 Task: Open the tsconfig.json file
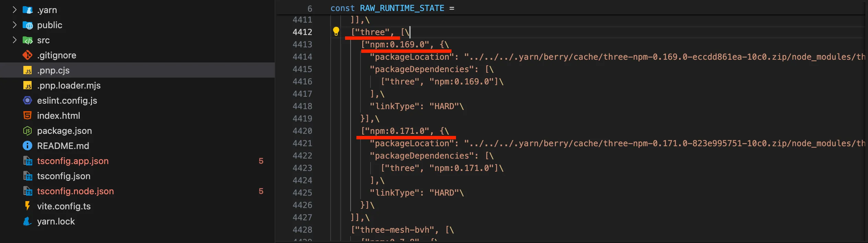click(x=64, y=176)
